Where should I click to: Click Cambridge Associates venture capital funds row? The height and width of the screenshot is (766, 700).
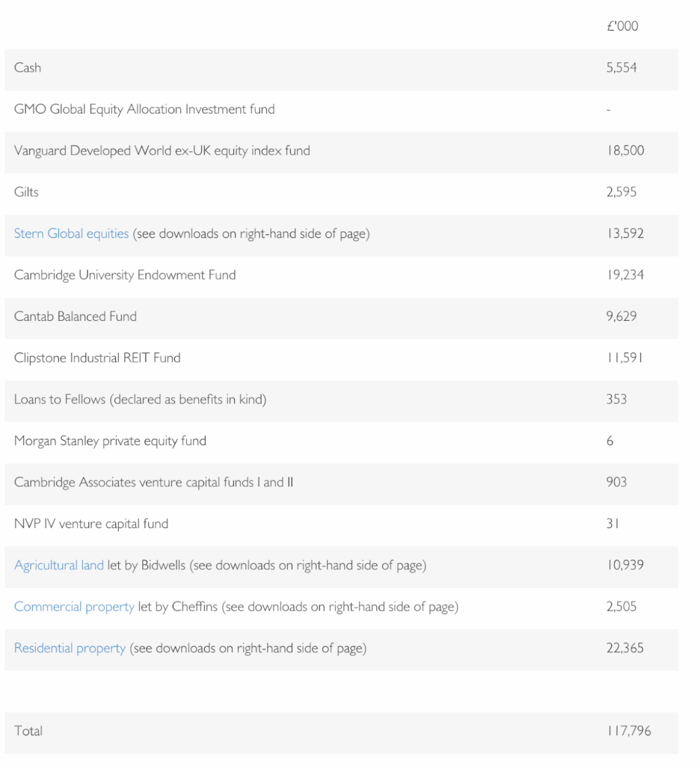[x=153, y=482]
